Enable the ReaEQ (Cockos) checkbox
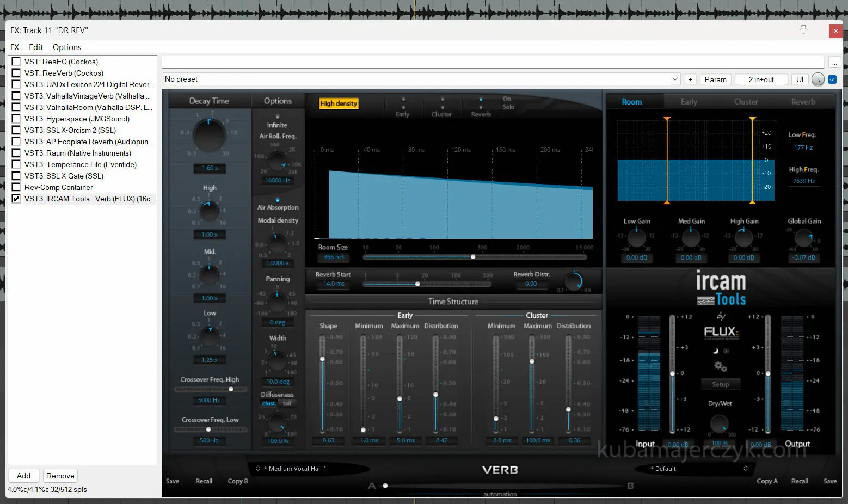This screenshot has height=504, width=848. pos(16,62)
